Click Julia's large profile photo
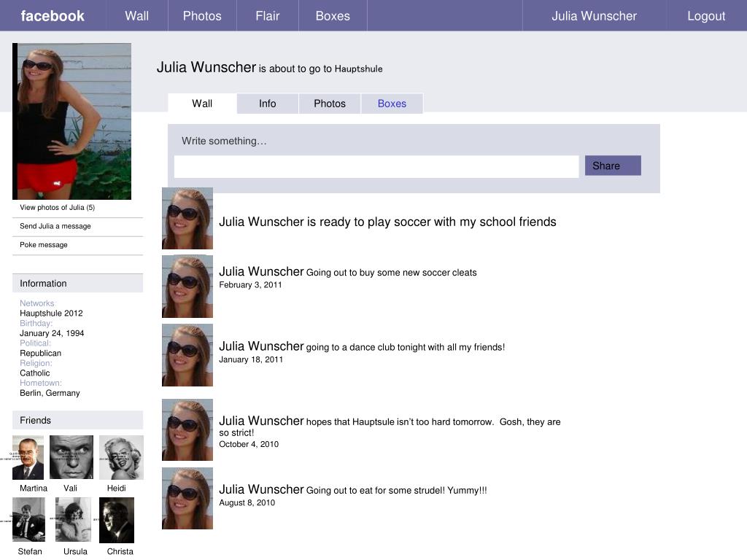This screenshot has height=560, width=747. tap(72, 121)
